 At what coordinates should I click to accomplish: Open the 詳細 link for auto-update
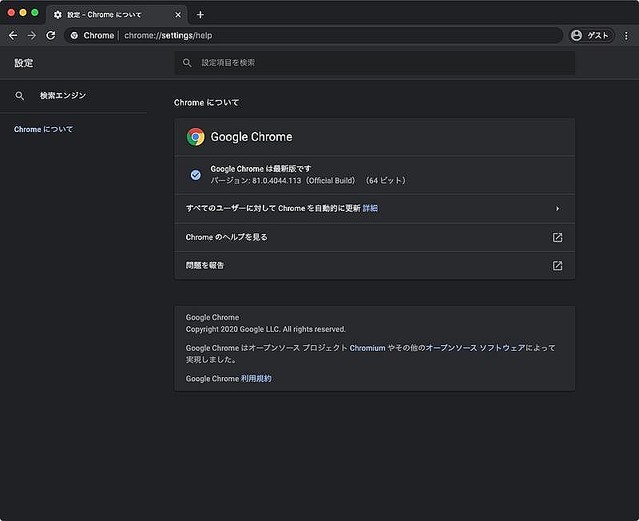[x=370, y=208]
